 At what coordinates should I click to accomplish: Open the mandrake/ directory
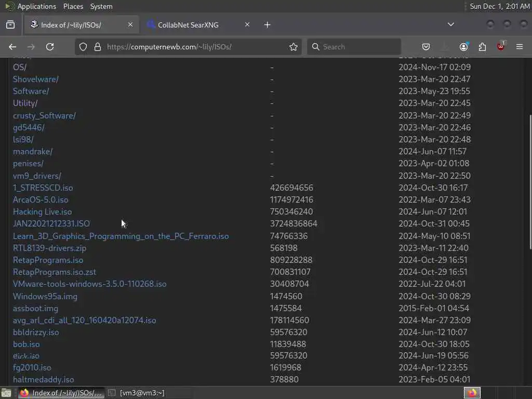pyautogui.click(x=33, y=151)
